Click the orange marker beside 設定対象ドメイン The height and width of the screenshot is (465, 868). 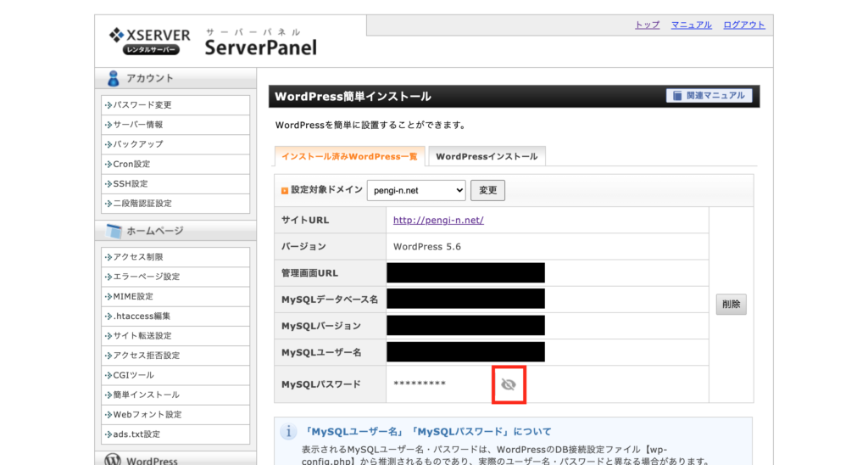[285, 190]
